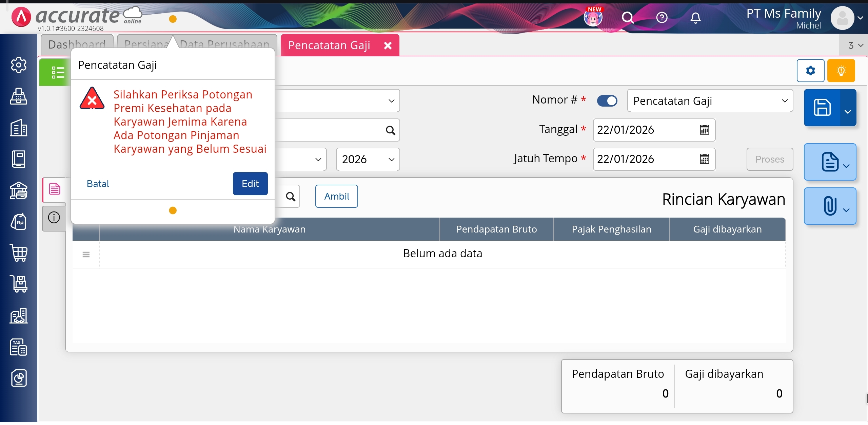This screenshot has width=868, height=425.
Task: Click the Edit button in dialog
Action: click(250, 184)
